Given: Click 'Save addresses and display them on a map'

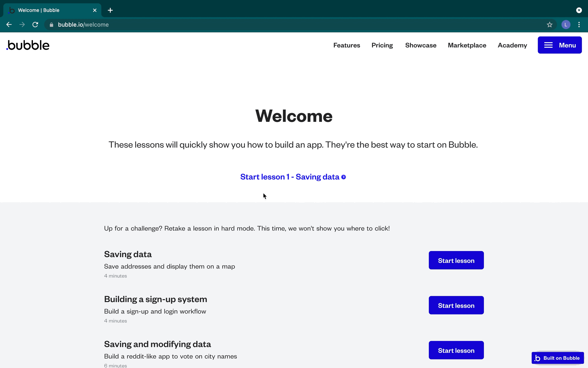Looking at the screenshot, I should [170, 266].
